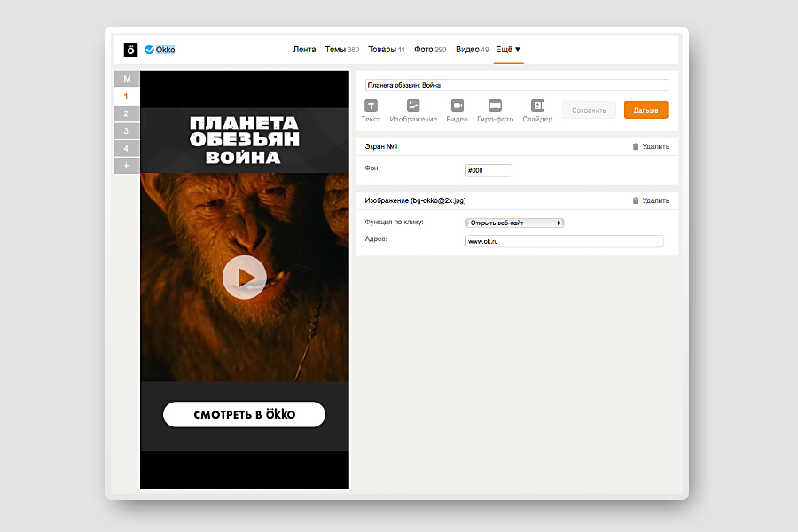Click the Okko logo avatar
This screenshot has height=532, width=798.
[x=131, y=50]
